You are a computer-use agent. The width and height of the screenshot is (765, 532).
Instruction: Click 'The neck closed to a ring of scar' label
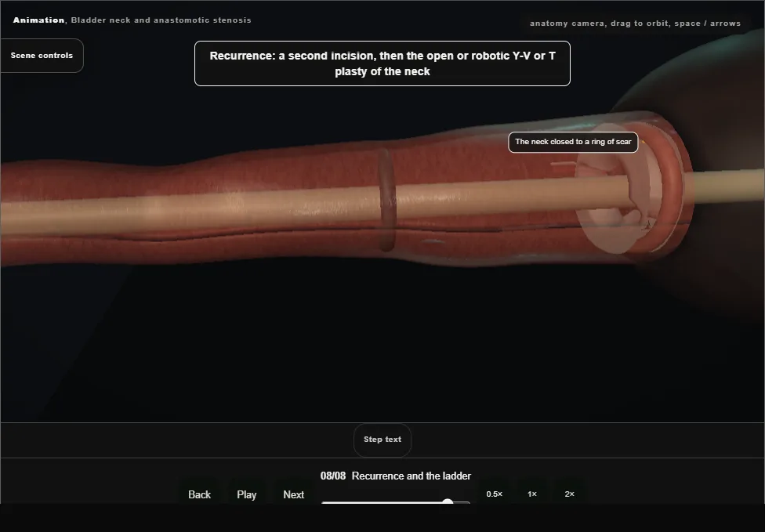click(573, 142)
